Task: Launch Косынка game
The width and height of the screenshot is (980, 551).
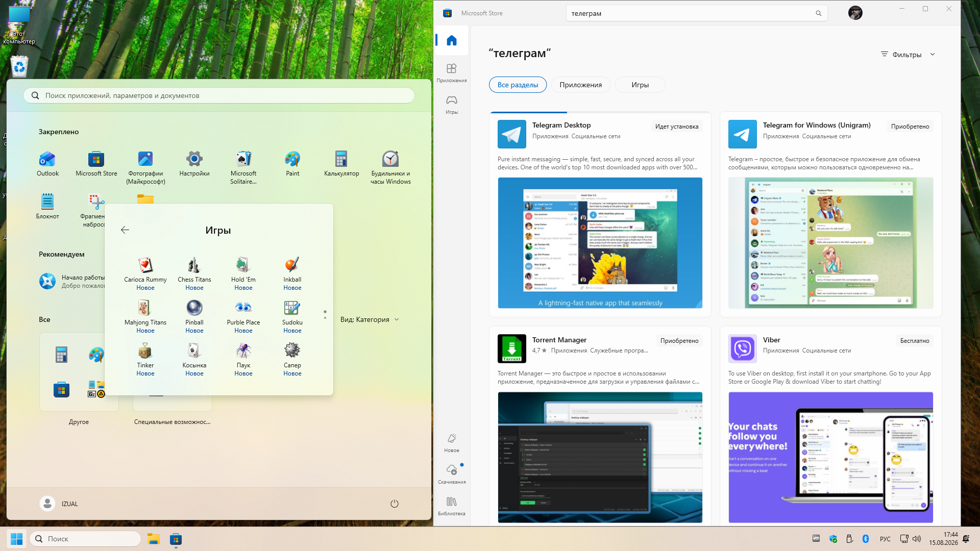Action: pos(194,359)
